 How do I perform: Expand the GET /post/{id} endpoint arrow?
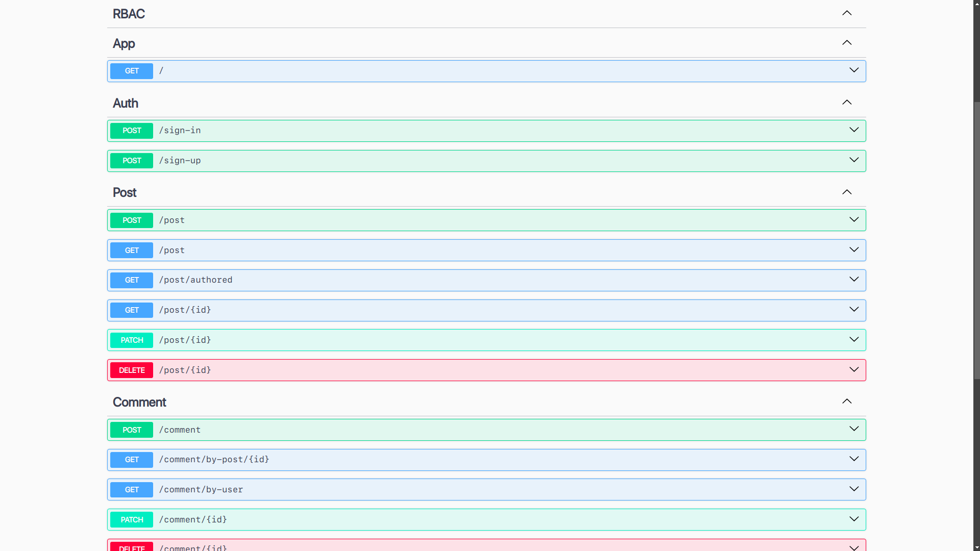click(854, 310)
